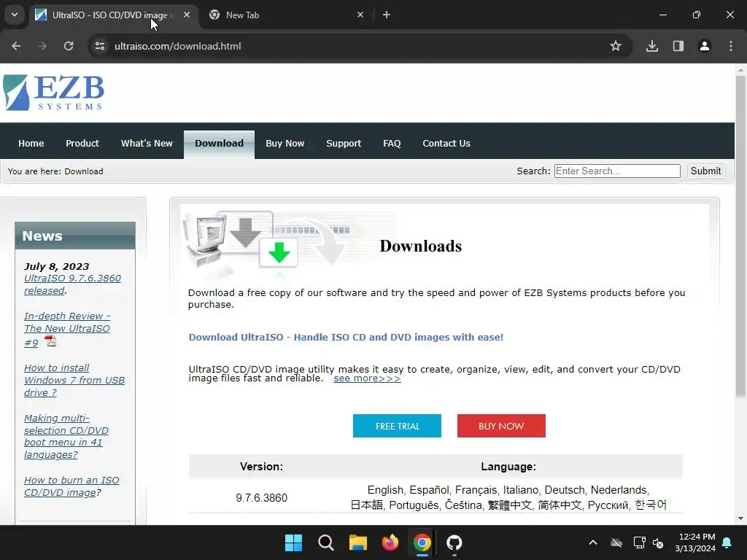
Task: Click the EZB Systems logo
Action: click(53, 93)
